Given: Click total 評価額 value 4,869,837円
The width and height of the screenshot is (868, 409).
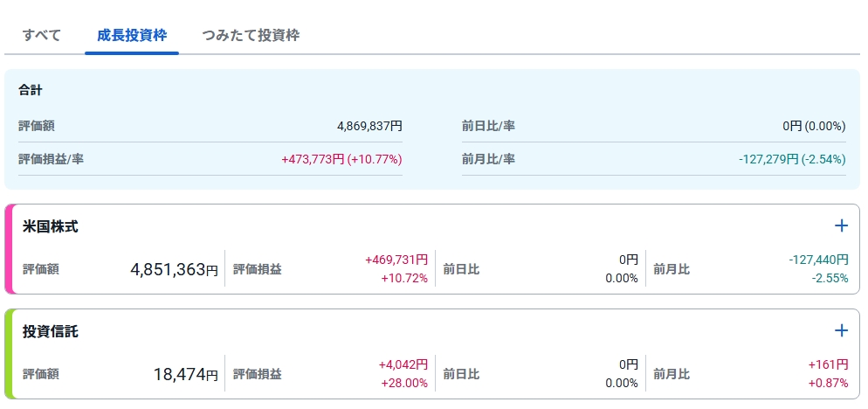Looking at the screenshot, I should [369, 126].
